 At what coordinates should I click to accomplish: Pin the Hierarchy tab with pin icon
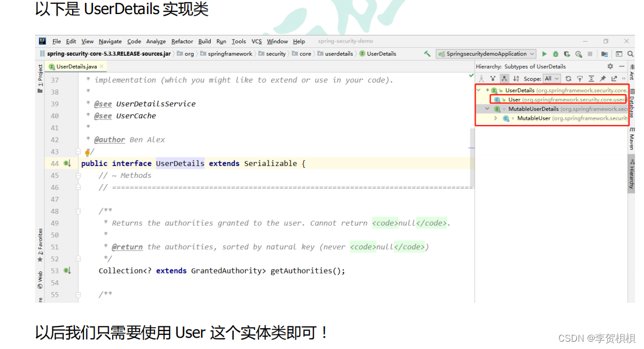click(x=603, y=78)
